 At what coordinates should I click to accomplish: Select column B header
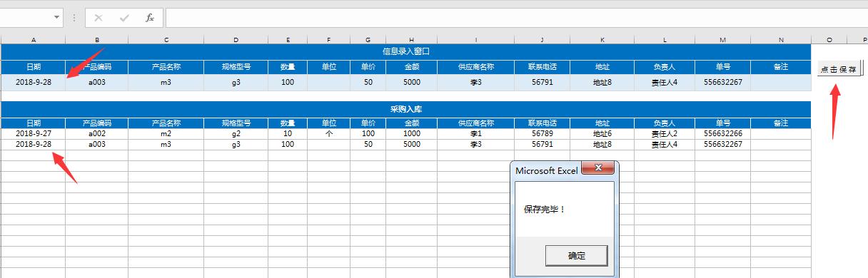pyautogui.click(x=97, y=40)
